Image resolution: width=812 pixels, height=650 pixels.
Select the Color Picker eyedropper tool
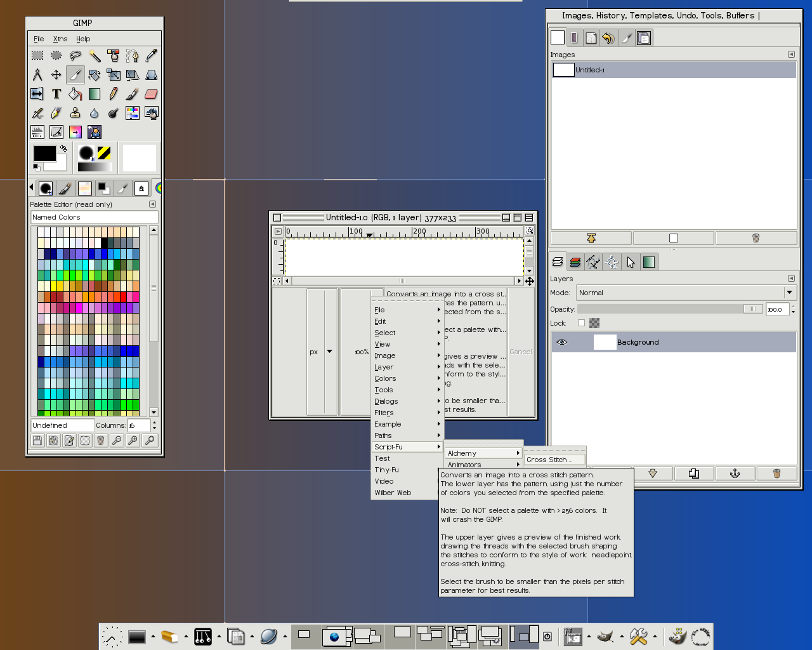coord(152,56)
